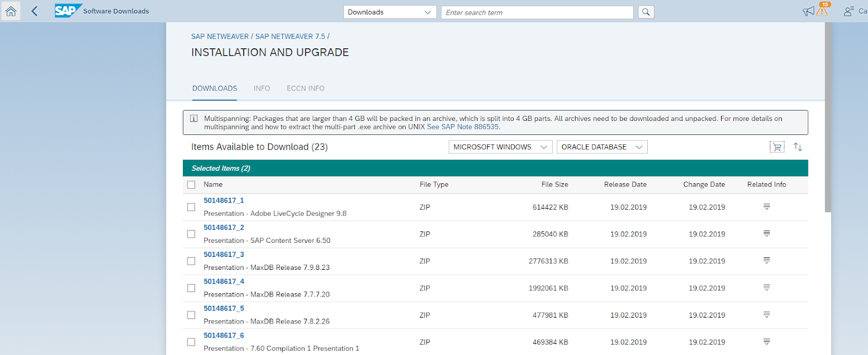Click the Name column header
868x355 pixels.
[213, 185]
